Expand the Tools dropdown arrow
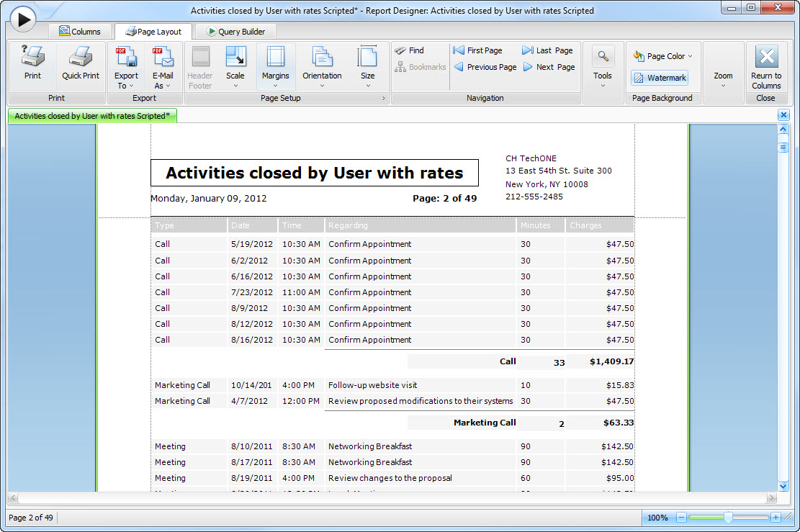The image size is (800, 532). click(603, 86)
